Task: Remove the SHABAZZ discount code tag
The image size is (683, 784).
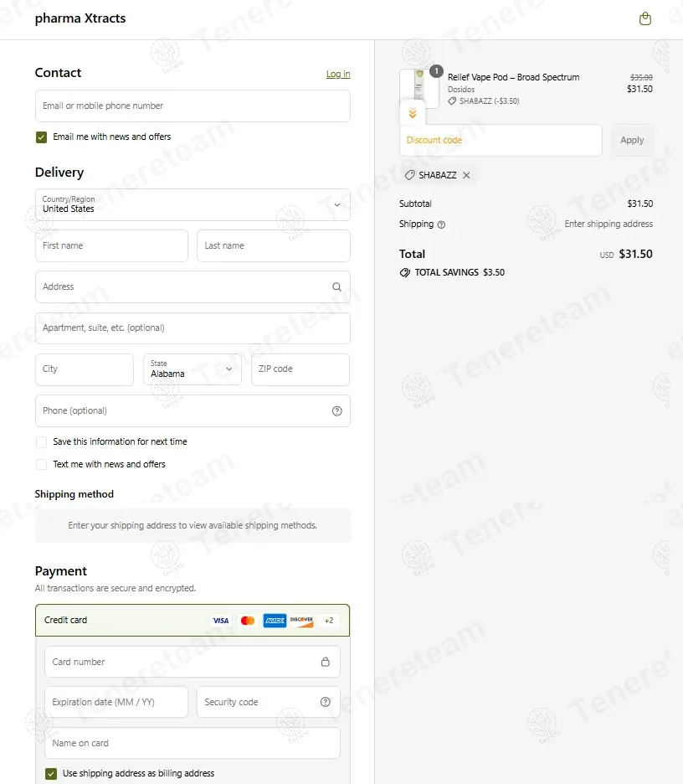Action: pyautogui.click(x=466, y=175)
